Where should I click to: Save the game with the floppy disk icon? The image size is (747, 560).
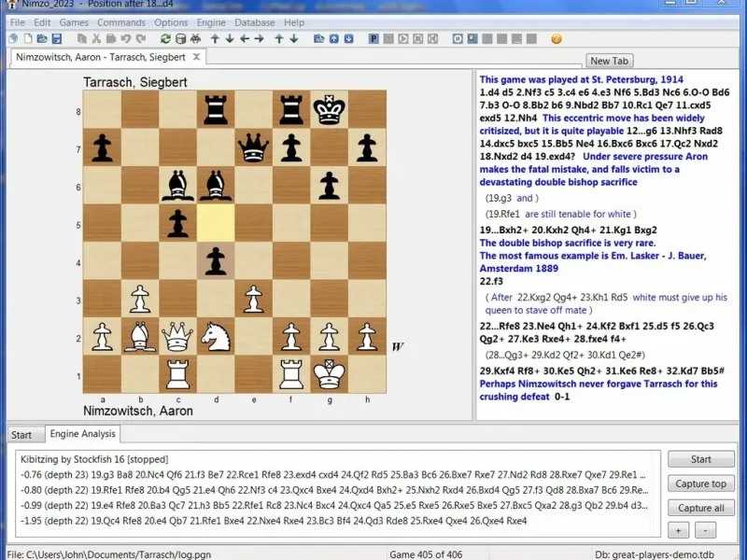[57, 39]
